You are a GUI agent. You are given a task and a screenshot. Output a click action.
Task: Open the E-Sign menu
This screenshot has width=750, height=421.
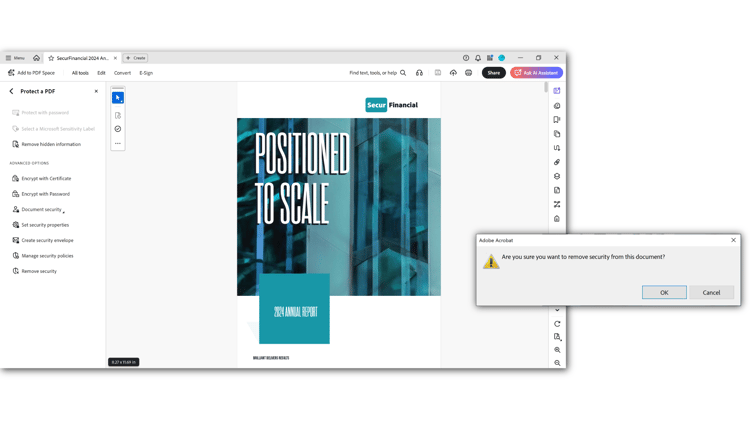146,73
